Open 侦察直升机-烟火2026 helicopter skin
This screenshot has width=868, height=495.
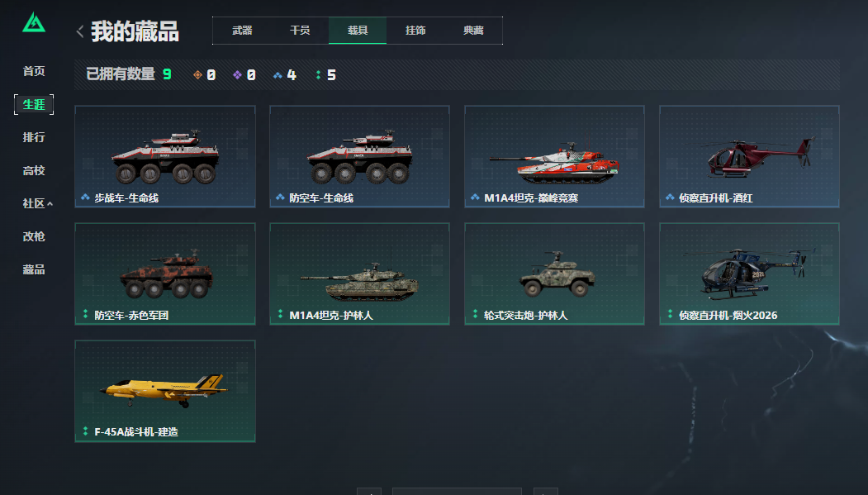pyautogui.click(x=749, y=274)
